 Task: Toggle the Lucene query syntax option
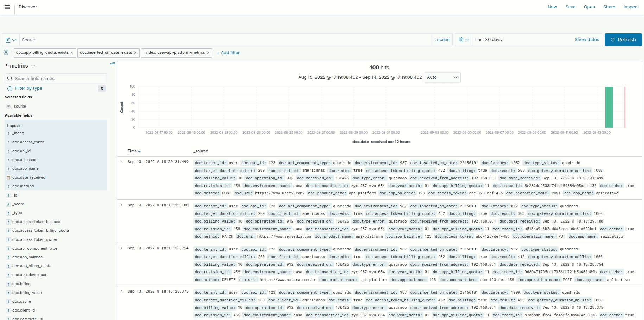(x=442, y=40)
